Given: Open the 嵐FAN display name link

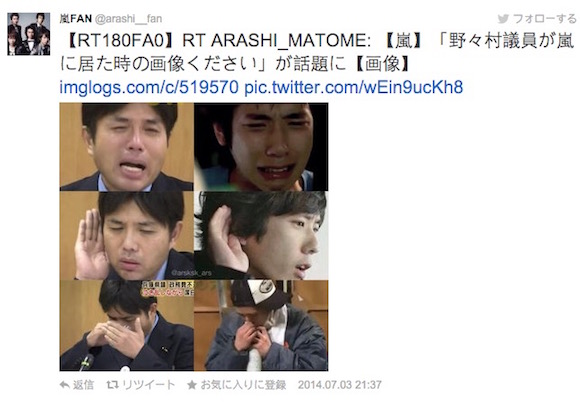Looking at the screenshot, I should [x=75, y=19].
